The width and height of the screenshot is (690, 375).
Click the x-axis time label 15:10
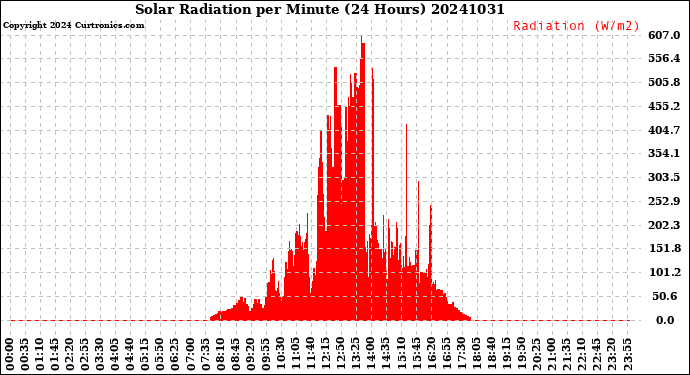401,355
